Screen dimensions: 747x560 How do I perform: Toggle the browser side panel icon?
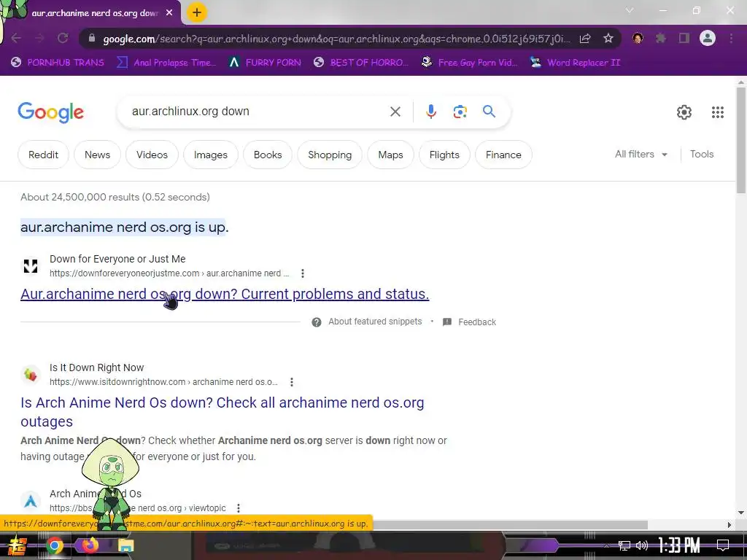pyautogui.click(x=684, y=38)
